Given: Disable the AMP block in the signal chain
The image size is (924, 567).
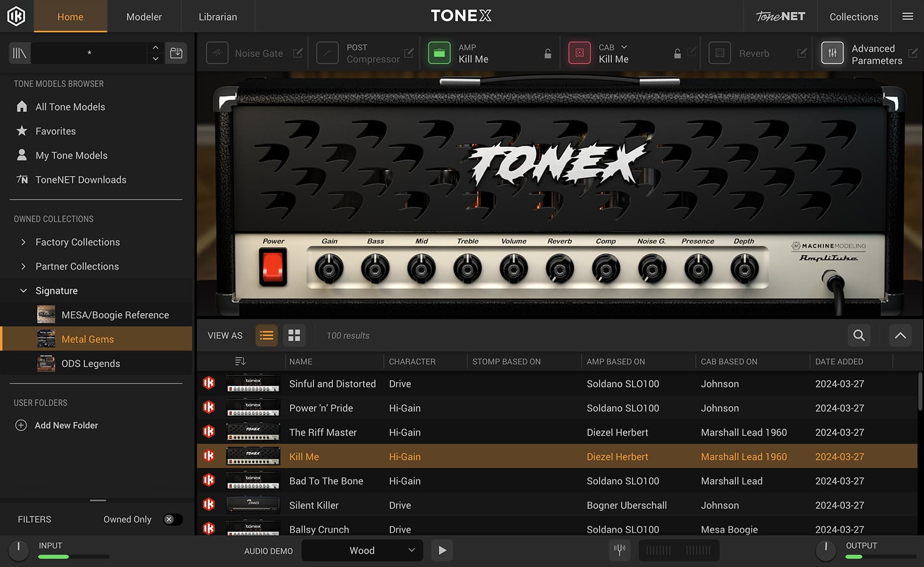Looking at the screenshot, I should coord(439,52).
